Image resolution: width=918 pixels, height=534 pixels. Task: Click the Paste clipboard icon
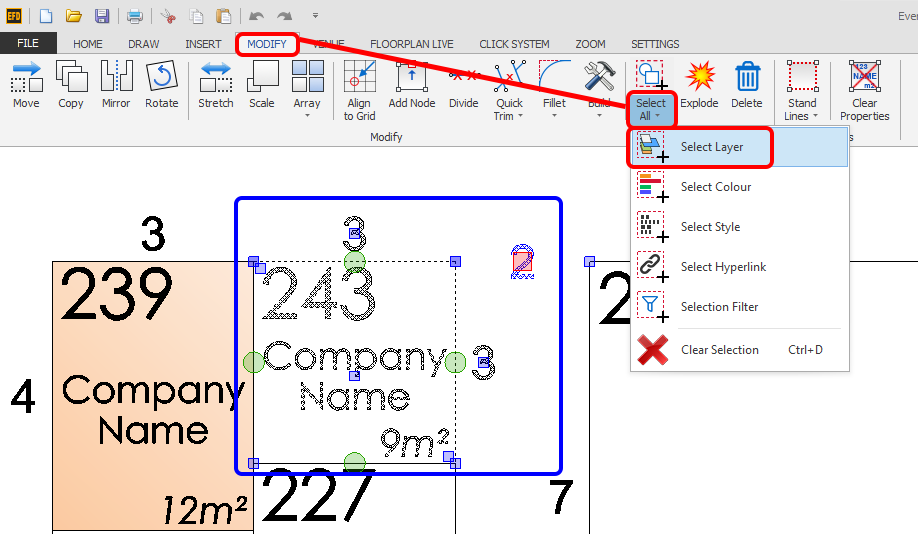[224, 16]
